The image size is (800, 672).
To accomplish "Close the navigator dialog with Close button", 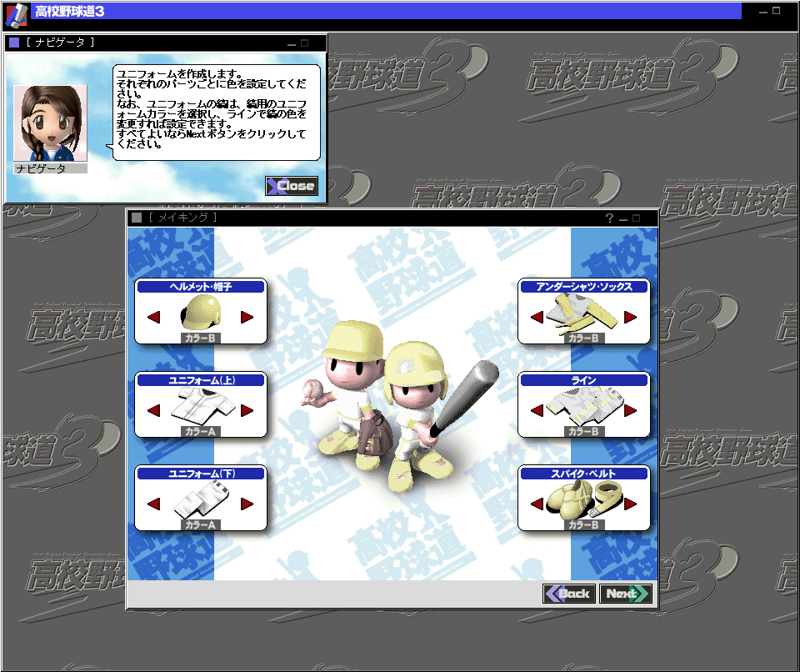I will pos(292,186).
